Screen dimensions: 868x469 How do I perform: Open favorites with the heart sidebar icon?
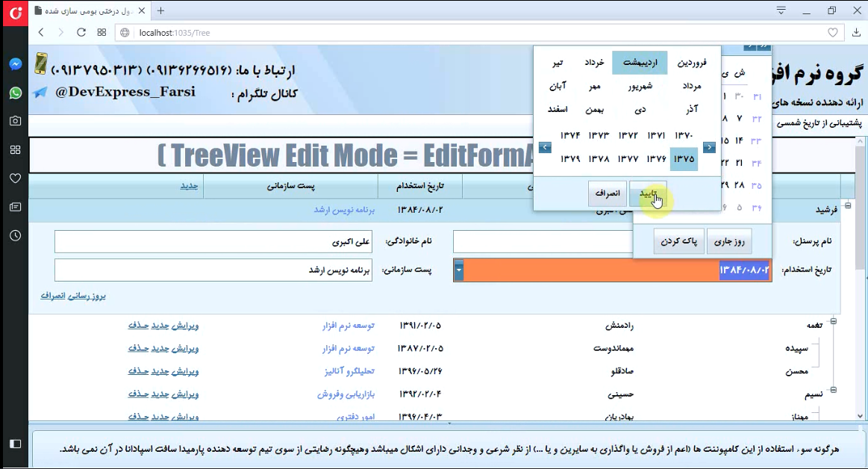(14, 178)
